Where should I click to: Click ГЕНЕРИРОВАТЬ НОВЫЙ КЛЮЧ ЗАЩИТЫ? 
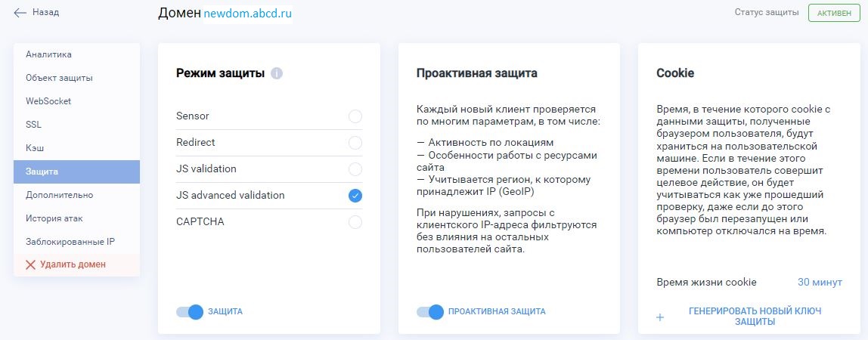755,317
